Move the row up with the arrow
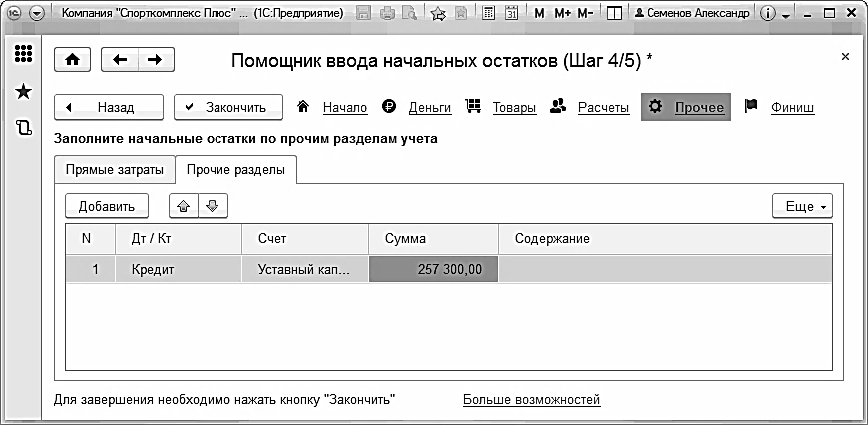This screenshot has width=868, height=425. pyautogui.click(x=183, y=207)
